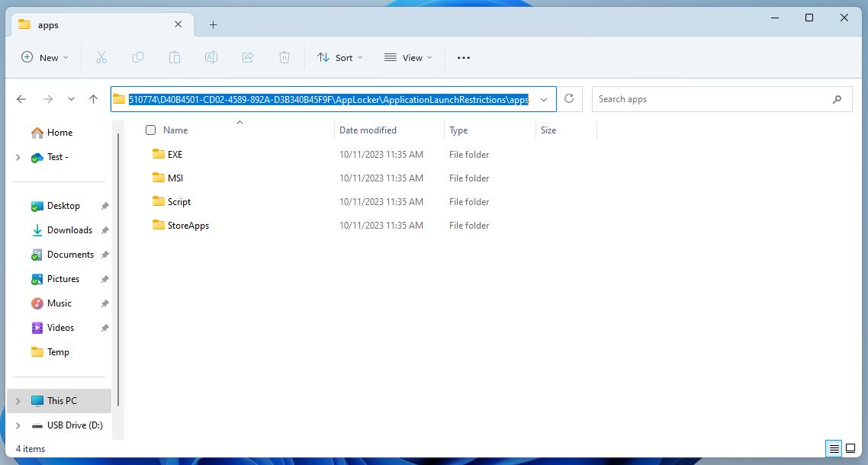
Task: Switch to details view layout icon
Action: (834, 449)
